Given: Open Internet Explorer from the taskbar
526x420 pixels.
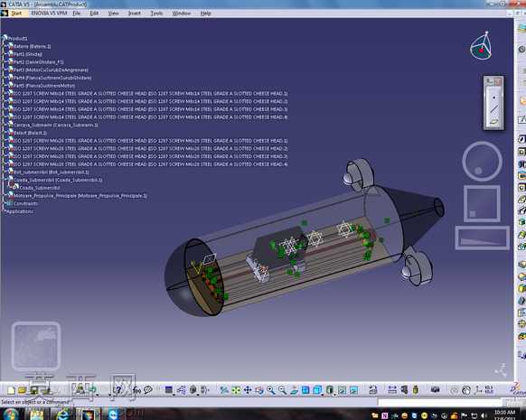Looking at the screenshot, I should click(63, 415).
